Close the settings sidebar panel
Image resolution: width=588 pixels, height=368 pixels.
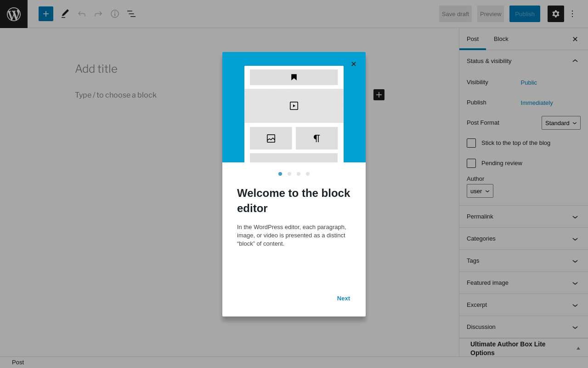tap(575, 39)
